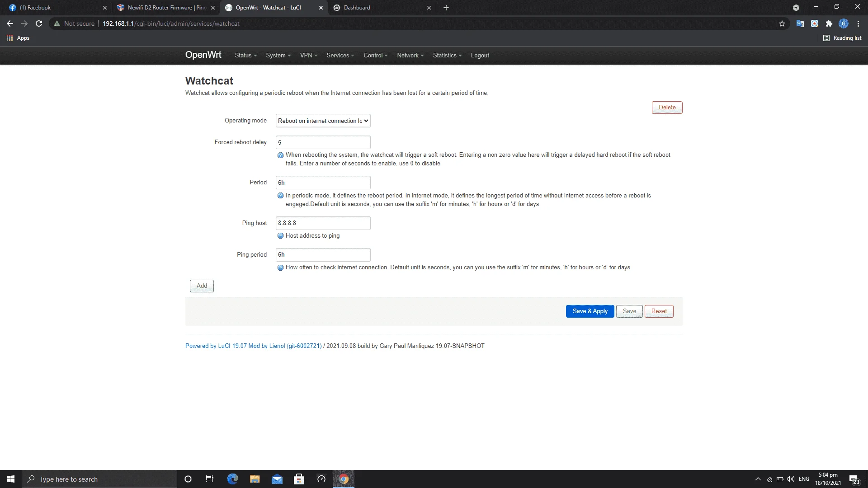Delete the watchcat configuration section
This screenshot has height=488, width=868.
[x=667, y=108]
